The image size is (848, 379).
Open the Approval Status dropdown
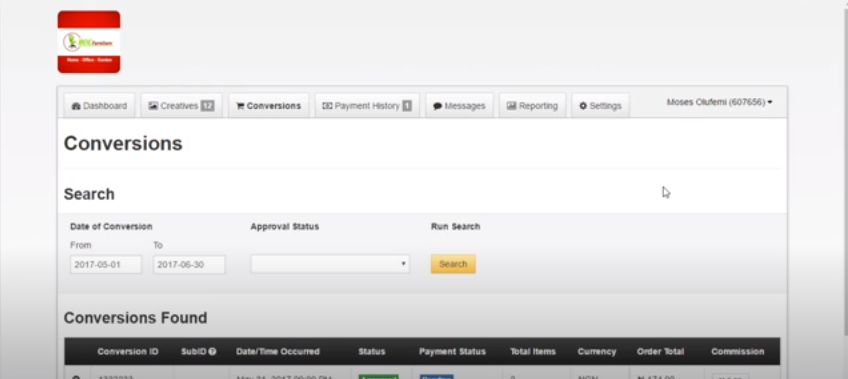point(330,264)
